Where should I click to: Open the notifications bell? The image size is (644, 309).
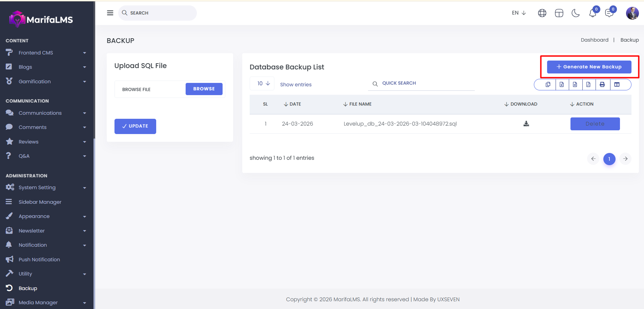tap(593, 13)
